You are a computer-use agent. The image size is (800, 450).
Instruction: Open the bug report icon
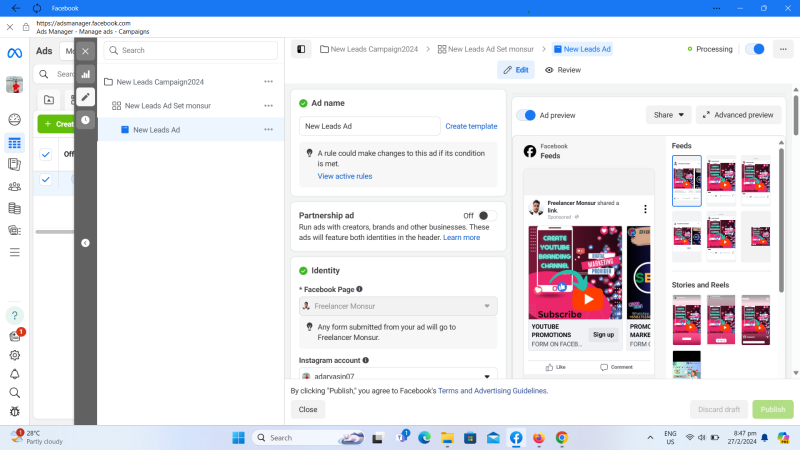tap(14, 411)
